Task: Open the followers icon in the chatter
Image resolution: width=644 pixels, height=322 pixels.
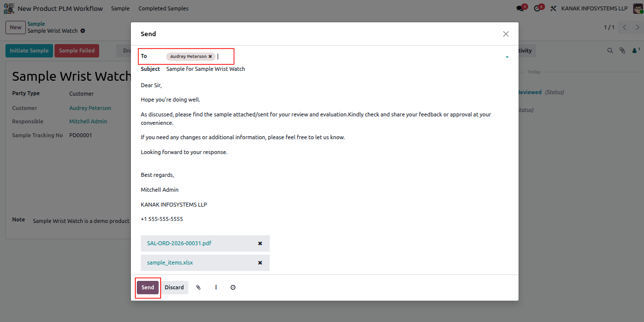Action: [x=636, y=51]
